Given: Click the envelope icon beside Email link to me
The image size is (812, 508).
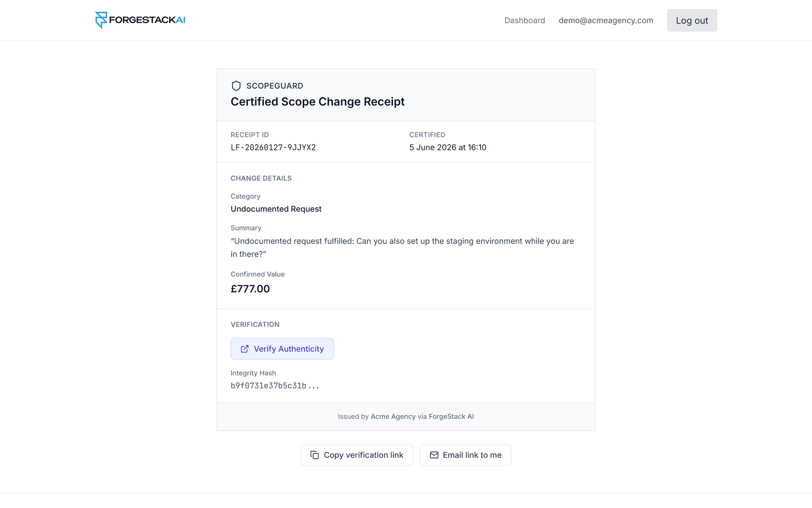Looking at the screenshot, I should coord(434,455).
